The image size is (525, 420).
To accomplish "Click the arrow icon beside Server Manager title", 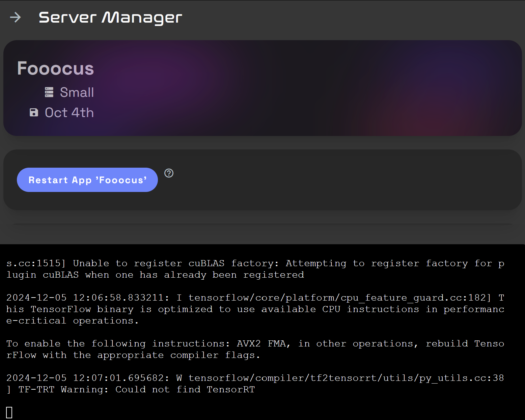I will point(16,18).
